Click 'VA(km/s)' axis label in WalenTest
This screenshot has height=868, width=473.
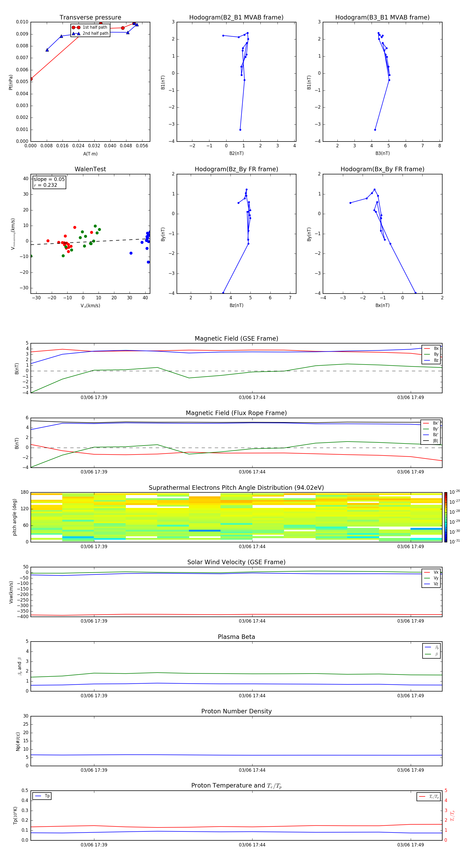click(x=90, y=306)
